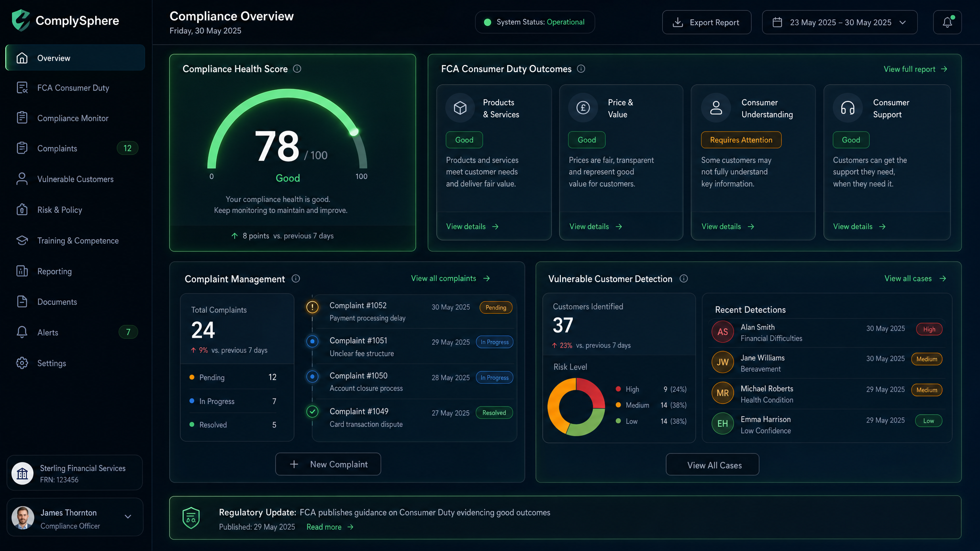Viewport: 980px width, 551px height.
Task: Go to Vulnerable Customers section
Action: (75, 179)
